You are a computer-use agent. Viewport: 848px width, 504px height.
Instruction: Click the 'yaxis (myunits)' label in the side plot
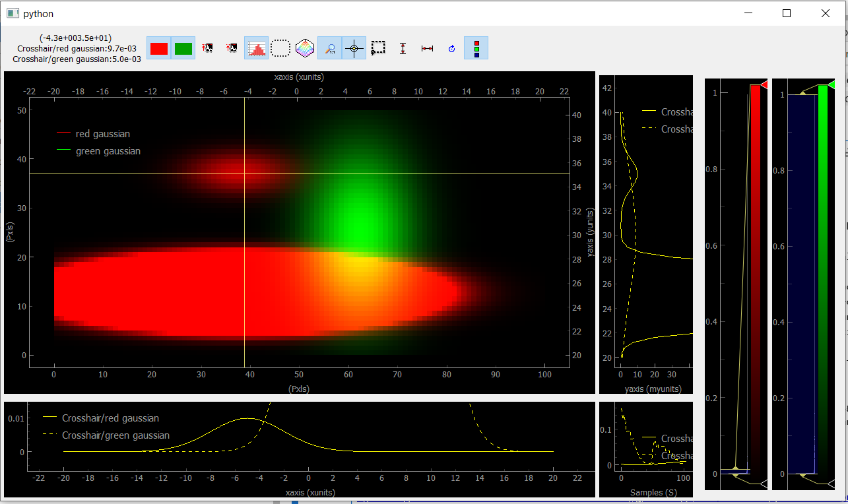point(653,389)
